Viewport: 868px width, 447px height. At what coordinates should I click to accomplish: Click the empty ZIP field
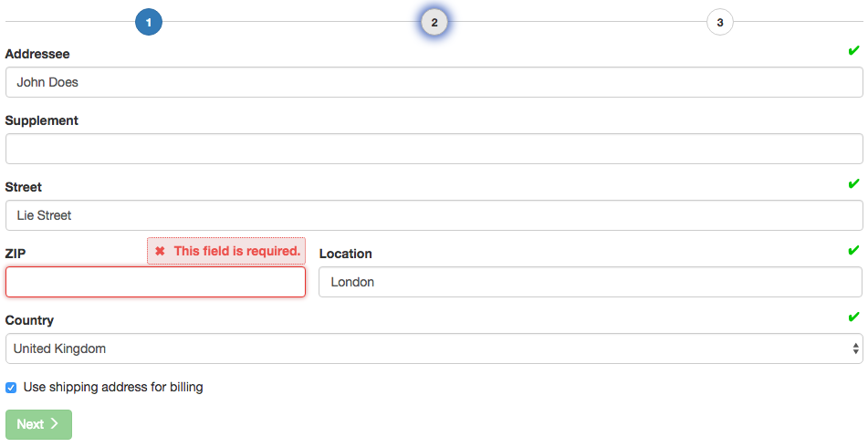(155, 282)
